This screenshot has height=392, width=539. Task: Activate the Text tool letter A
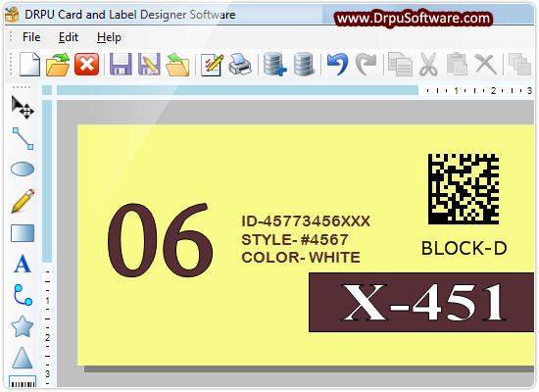(23, 264)
